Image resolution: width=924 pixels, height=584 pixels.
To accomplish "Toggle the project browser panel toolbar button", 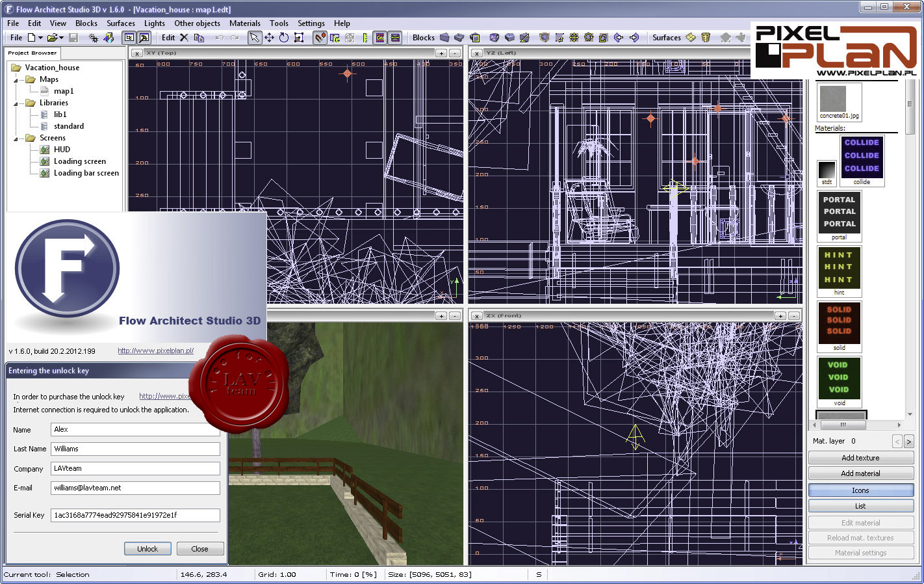I will tap(129, 38).
